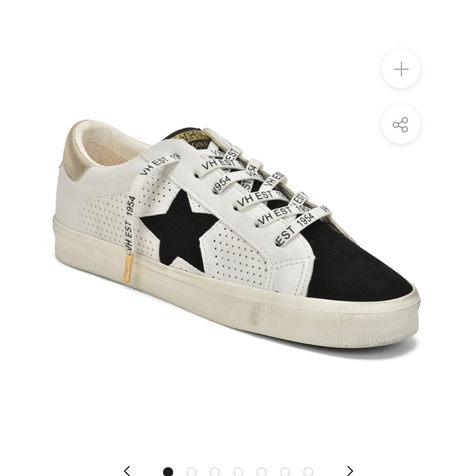Click the gold lace tip aglet
This screenshot has width=476, height=476.
pos(129,268)
